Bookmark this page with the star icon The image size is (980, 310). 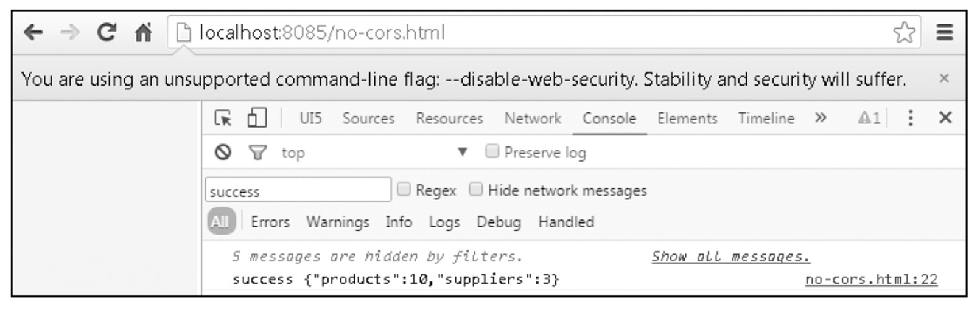click(x=904, y=32)
